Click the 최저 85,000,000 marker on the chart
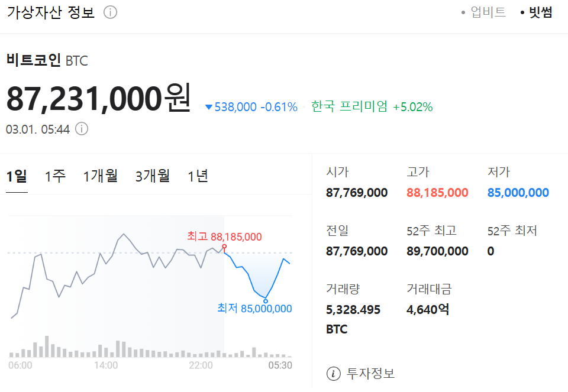The image size is (568, 392). [254, 308]
